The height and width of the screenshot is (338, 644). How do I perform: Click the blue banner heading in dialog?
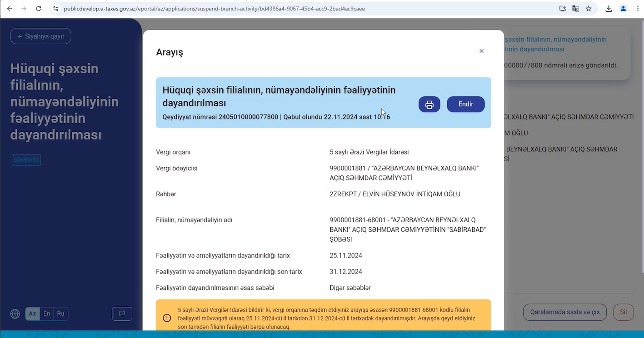coord(279,96)
